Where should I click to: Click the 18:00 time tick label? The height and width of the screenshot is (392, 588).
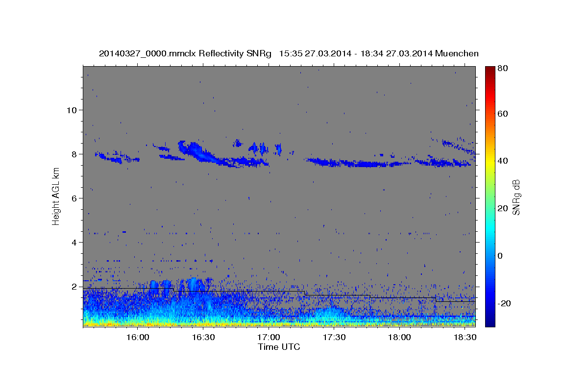click(x=399, y=338)
